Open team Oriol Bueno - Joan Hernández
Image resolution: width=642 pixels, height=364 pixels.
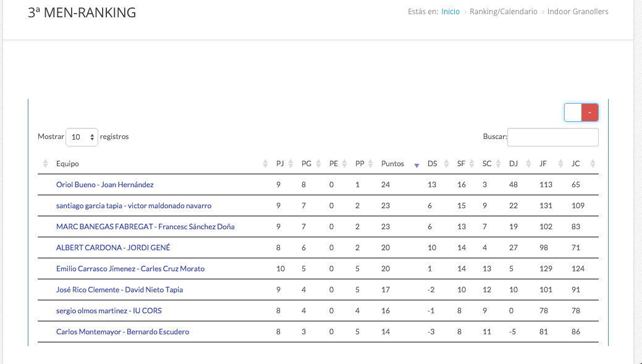click(104, 185)
